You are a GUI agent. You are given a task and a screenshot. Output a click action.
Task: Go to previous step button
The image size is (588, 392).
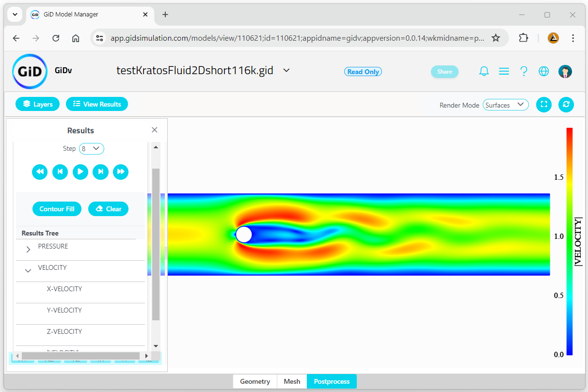(x=60, y=172)
